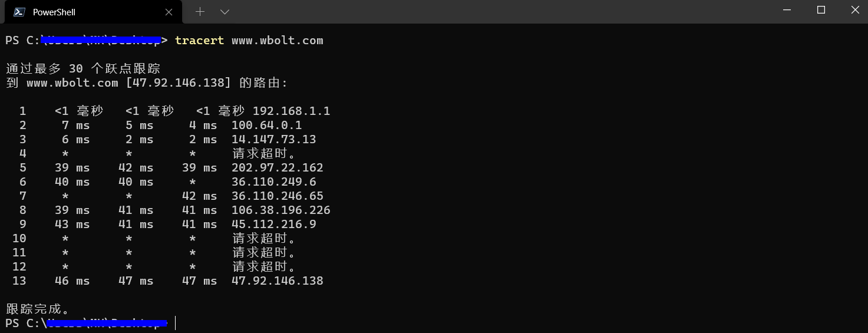Open a new tab with the plus button
Screen dimensions: 868x333
(200, 12)
